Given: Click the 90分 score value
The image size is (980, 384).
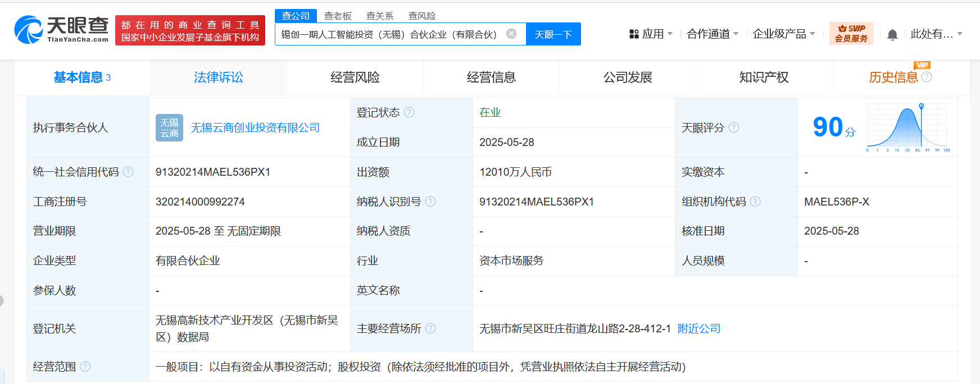Looking at the screenshot, I should pos(834,127).
